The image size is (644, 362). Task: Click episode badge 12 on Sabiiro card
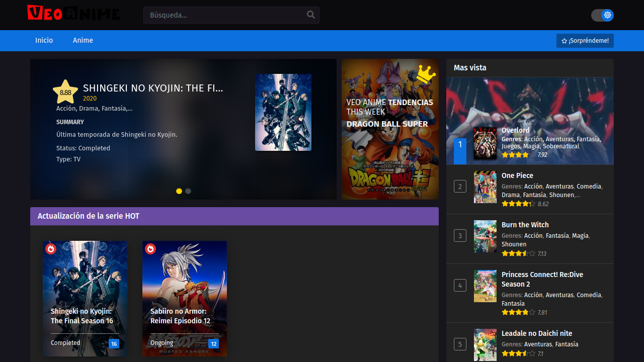pos(213,344)
